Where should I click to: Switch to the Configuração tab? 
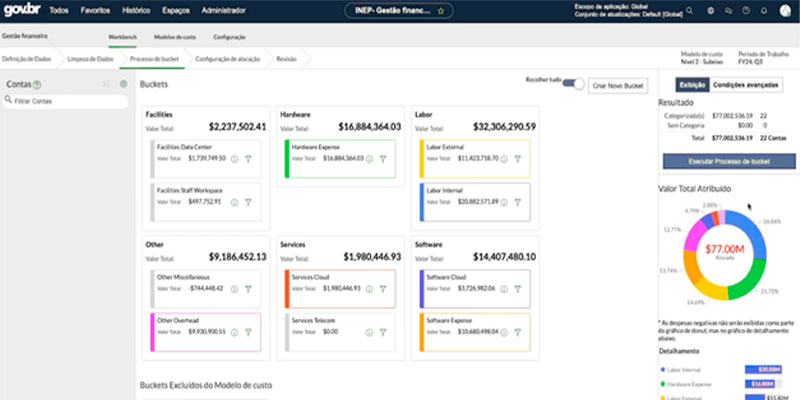229,37
